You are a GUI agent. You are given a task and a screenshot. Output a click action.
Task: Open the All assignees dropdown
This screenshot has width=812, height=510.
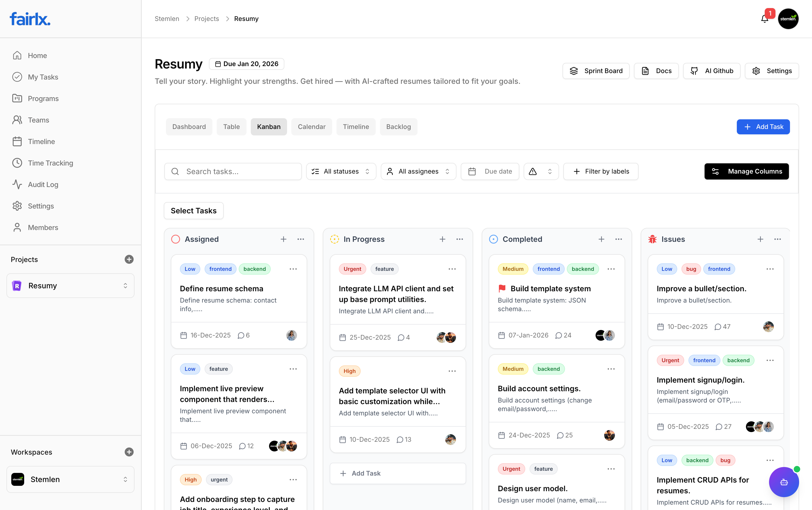coord(418,171)
